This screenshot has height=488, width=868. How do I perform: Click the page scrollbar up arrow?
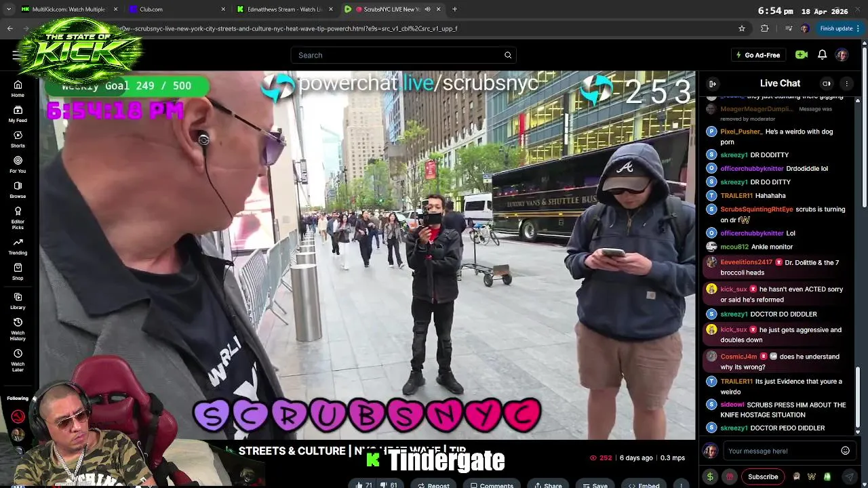864,44
